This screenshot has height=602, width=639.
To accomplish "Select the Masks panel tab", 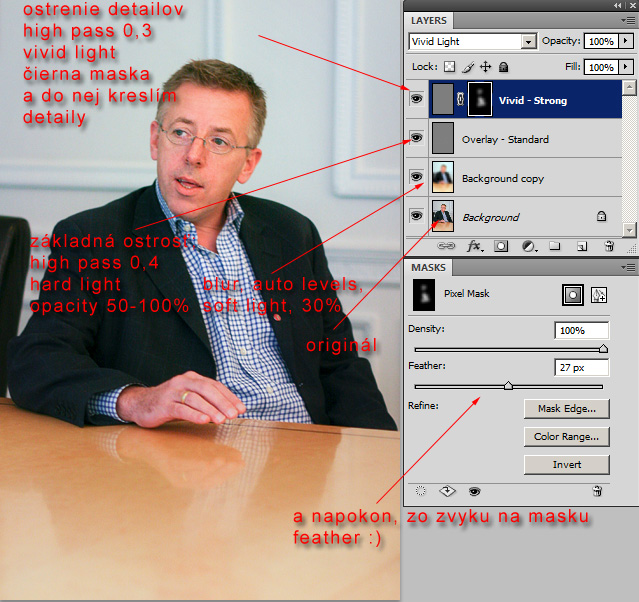I will (428, 268).
